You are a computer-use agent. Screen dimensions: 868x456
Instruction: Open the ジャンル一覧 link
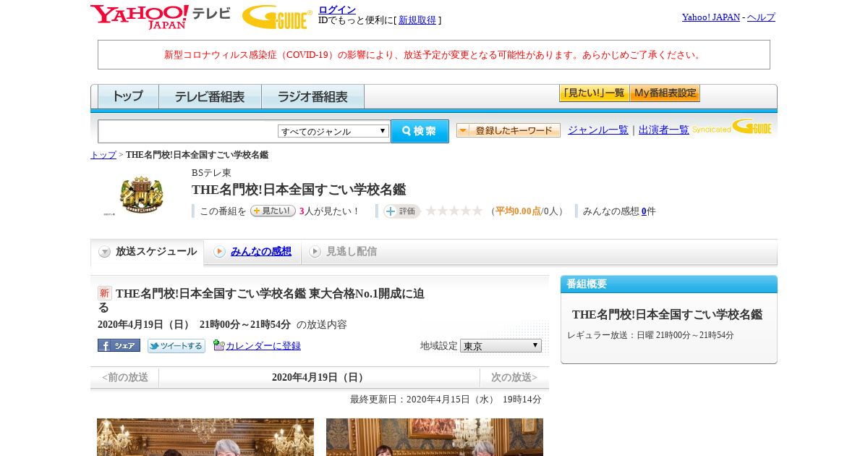598,130
